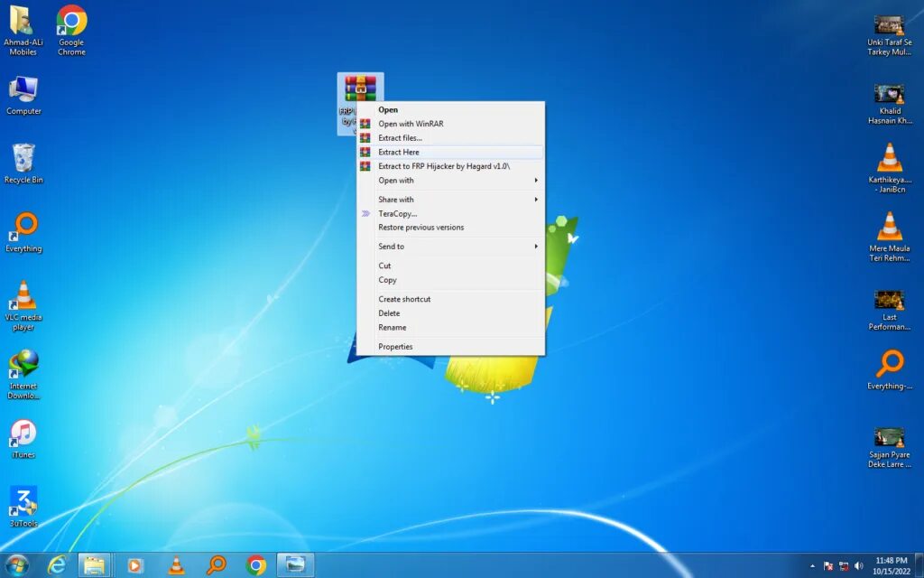Open the volume control slider
The width and height of the screenshot is (924, 578).
tap(857, 564)
